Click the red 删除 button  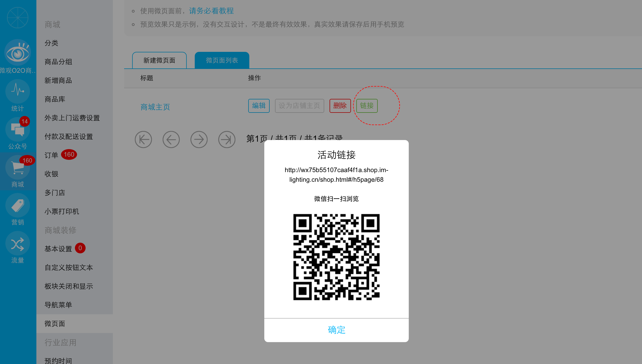pos(340,106)
